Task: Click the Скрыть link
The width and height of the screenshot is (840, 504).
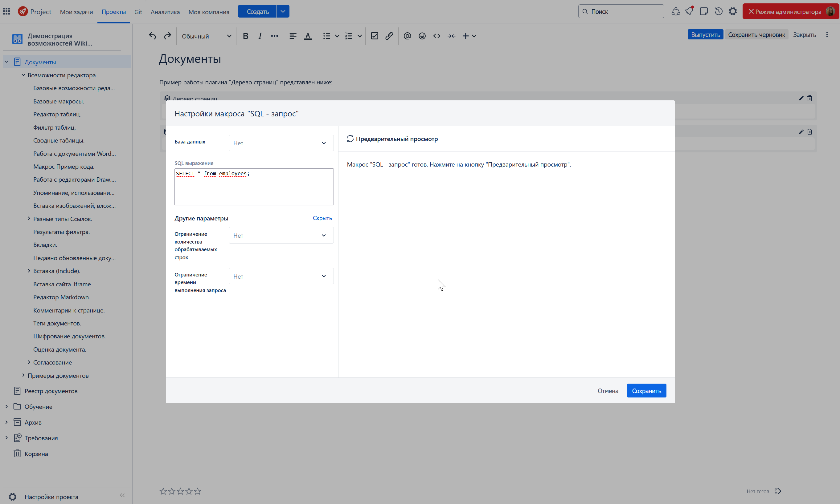Action: 322,218
